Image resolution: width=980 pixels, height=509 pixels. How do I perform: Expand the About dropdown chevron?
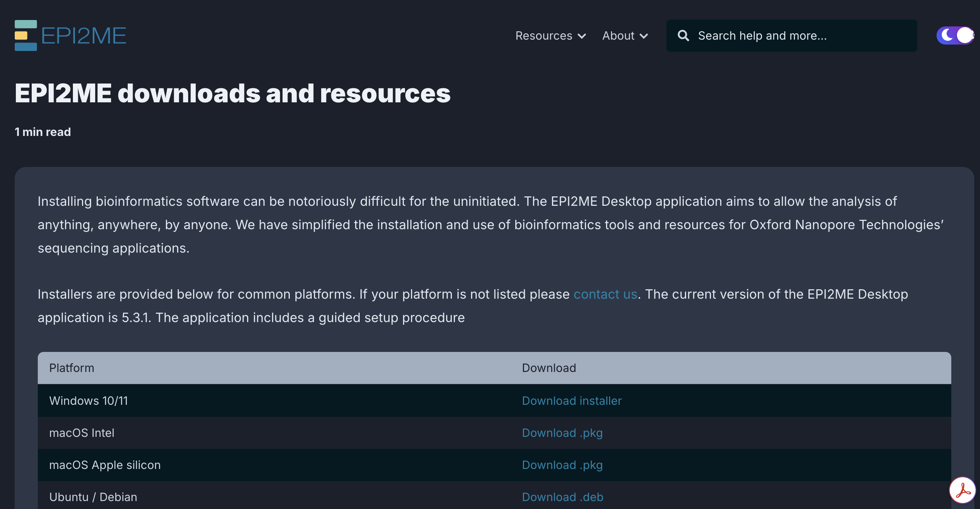tap(644, 36)
